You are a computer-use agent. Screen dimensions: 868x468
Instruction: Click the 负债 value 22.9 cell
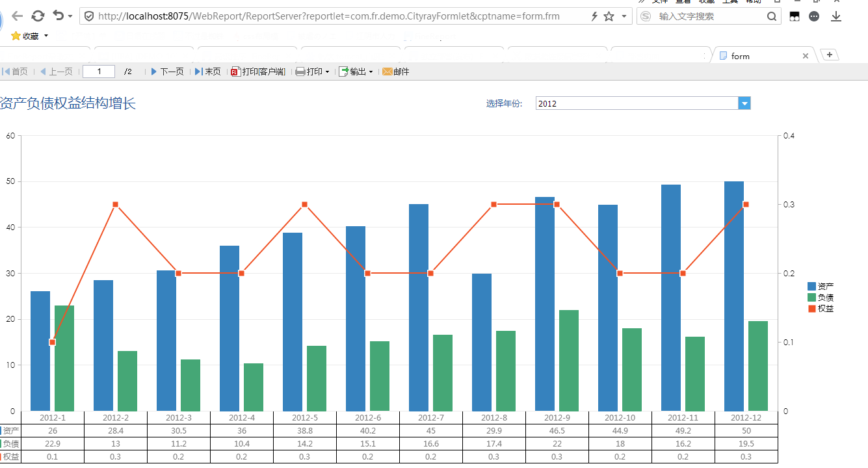pyautogui.click(x=53, y=443)
